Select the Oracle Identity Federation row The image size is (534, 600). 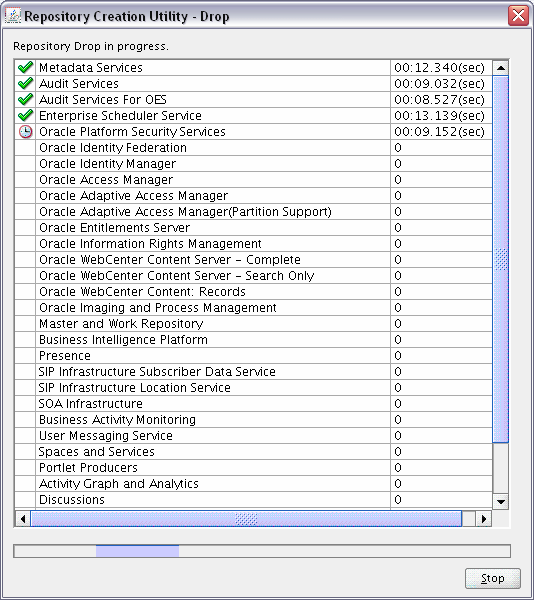(x=253, y=148)
